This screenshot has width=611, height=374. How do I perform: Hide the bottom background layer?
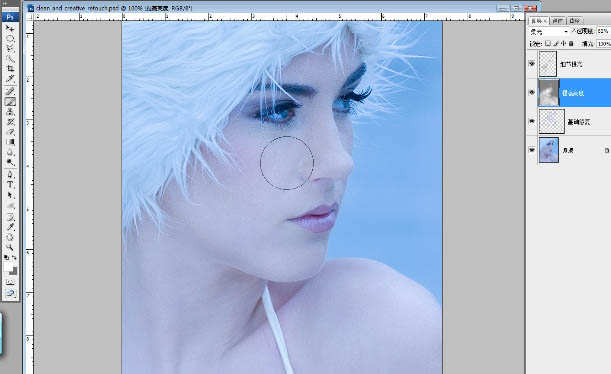click(x=532, y=150)
